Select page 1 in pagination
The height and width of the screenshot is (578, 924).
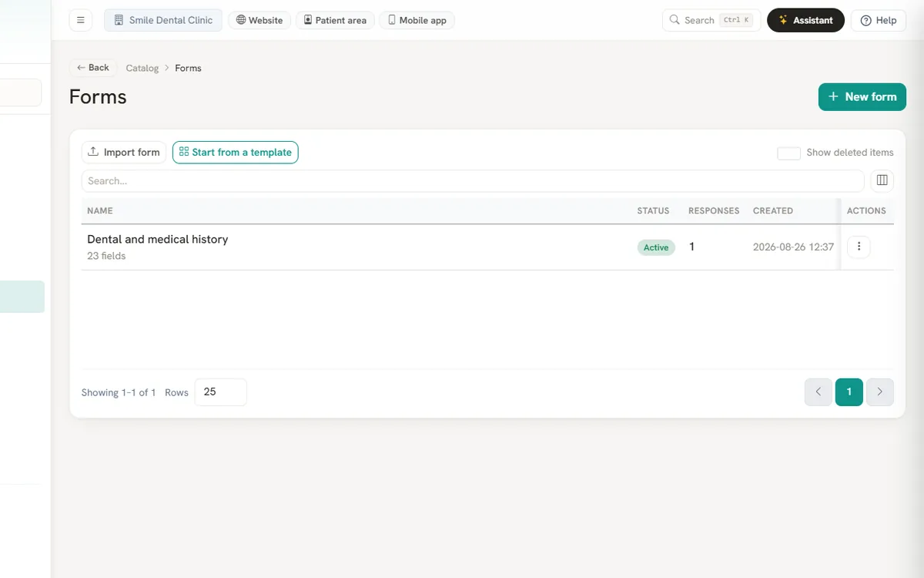coord(849,391)
